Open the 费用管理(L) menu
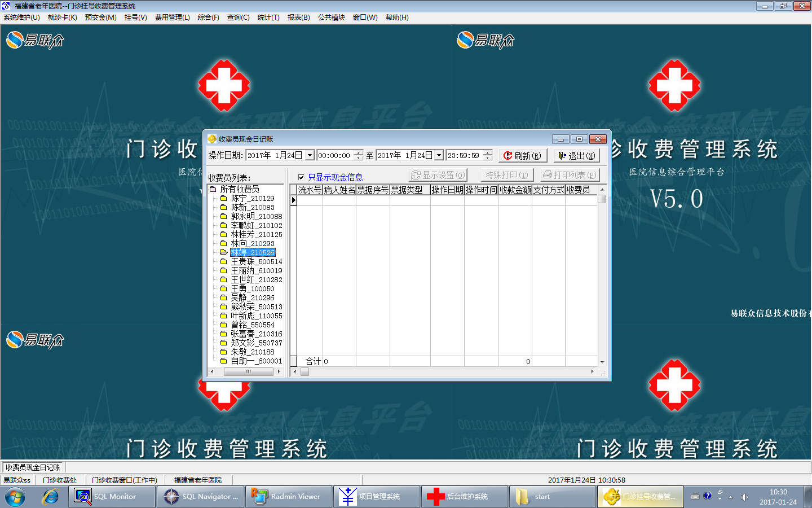The height and width of the screenshot is (508, 812). click(172, 17)
